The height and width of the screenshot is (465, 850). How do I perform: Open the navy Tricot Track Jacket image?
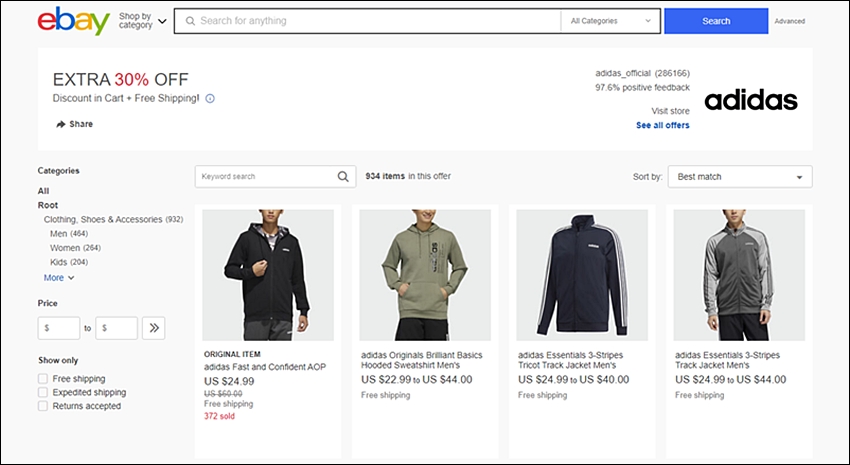pos(582,275)
